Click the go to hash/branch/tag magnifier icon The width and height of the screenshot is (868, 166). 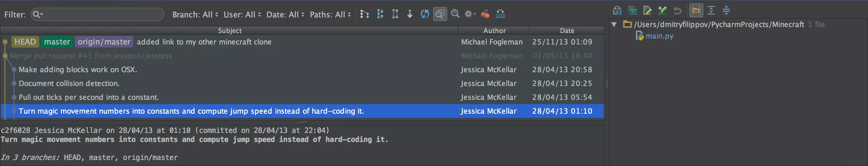pos(455,14)
